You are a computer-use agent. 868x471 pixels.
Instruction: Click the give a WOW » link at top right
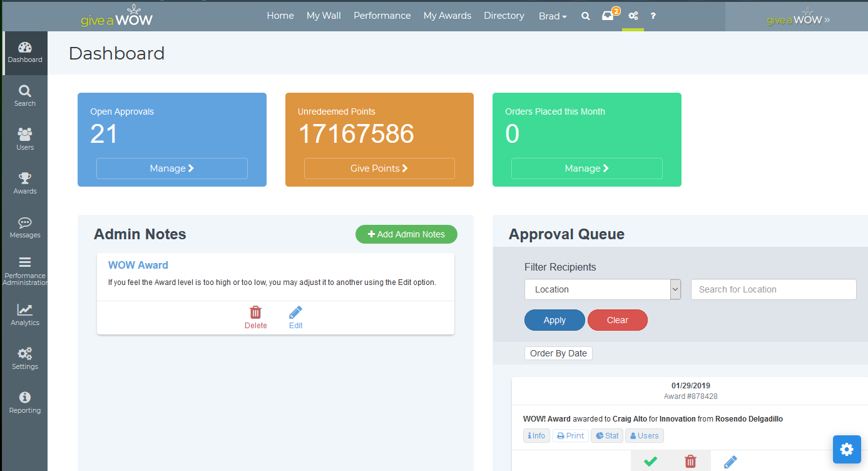[798, 18]
